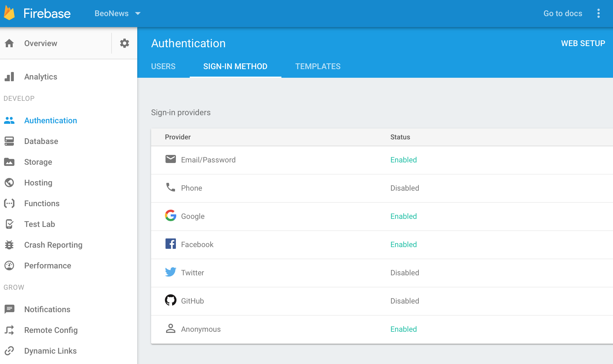This screenshot has height=364, width=613.
Task: Click Disabled status for GitHub provider
Action: pyautogui.click(x=405, y=301)
